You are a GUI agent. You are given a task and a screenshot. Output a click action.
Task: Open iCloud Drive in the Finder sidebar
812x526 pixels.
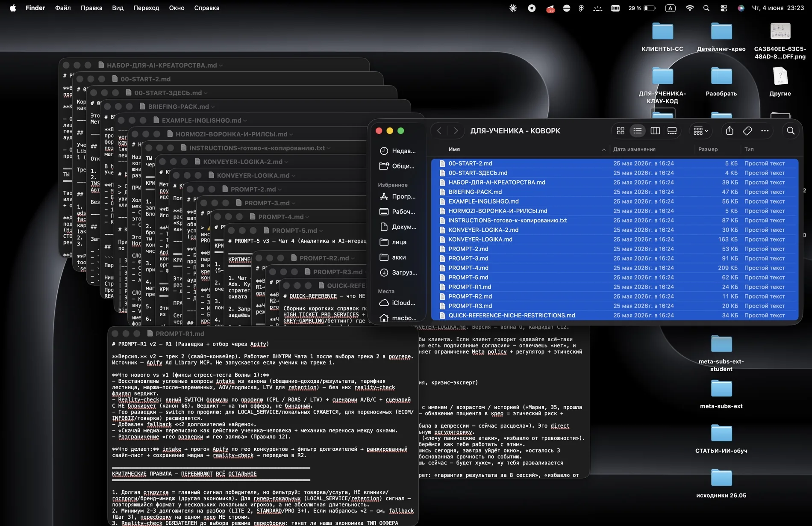point(398,303)
